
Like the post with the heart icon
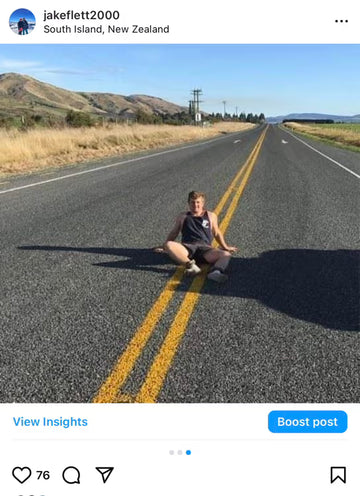[22, 475]
